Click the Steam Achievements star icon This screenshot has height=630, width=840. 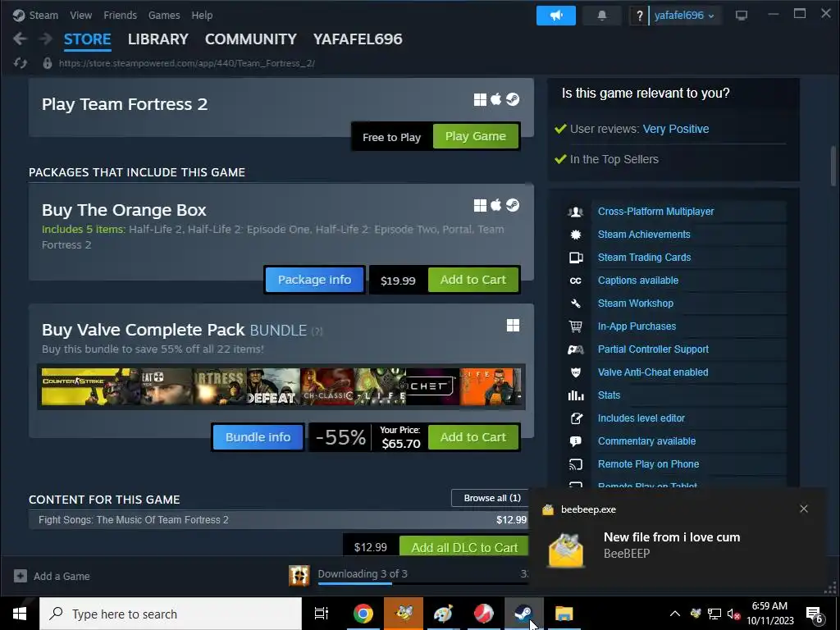pyautogui.click(x=575, y=235)
